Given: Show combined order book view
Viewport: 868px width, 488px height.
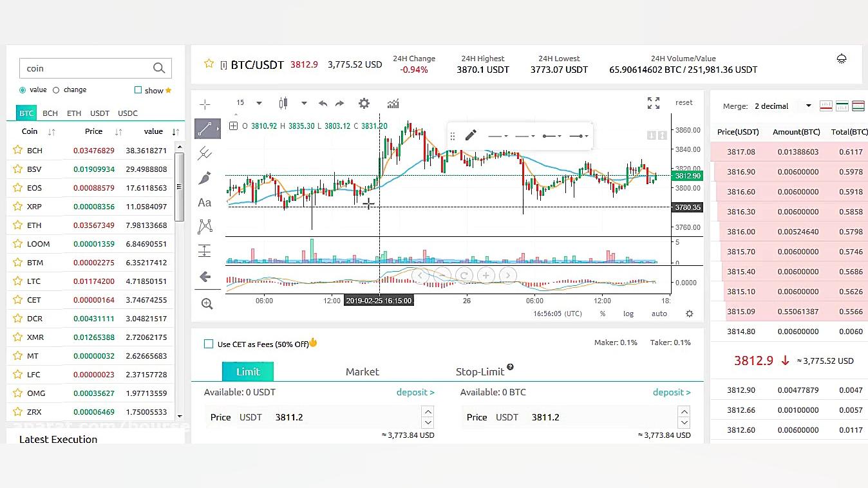Looking at the screenshot, I should tap(858, 106).
